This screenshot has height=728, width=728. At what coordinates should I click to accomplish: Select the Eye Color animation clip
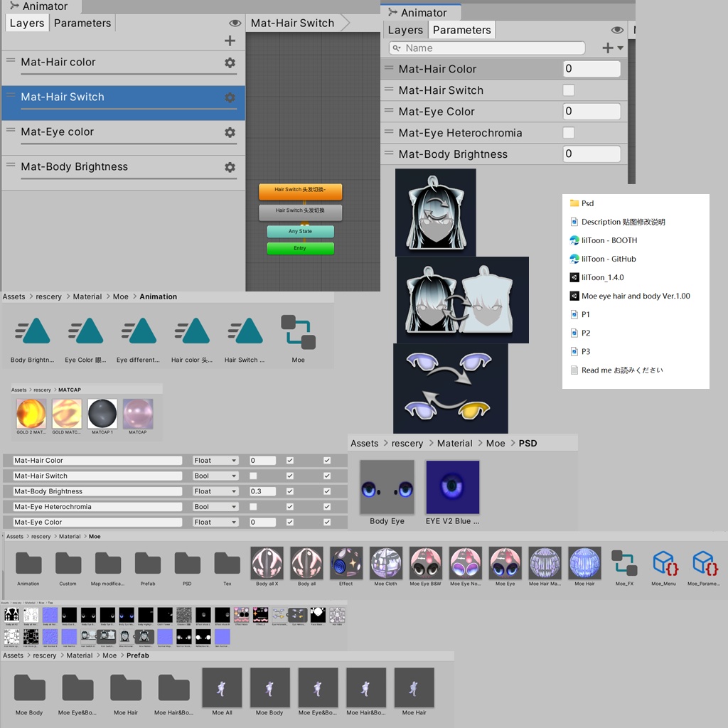[x=85, y=331]
